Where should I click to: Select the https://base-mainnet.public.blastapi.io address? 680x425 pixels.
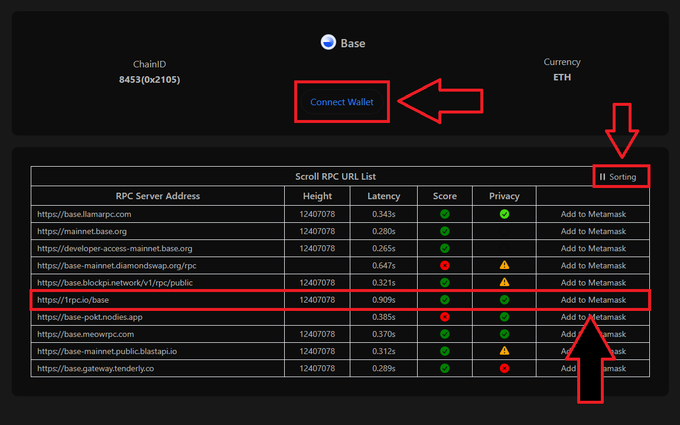click(107, 351)
